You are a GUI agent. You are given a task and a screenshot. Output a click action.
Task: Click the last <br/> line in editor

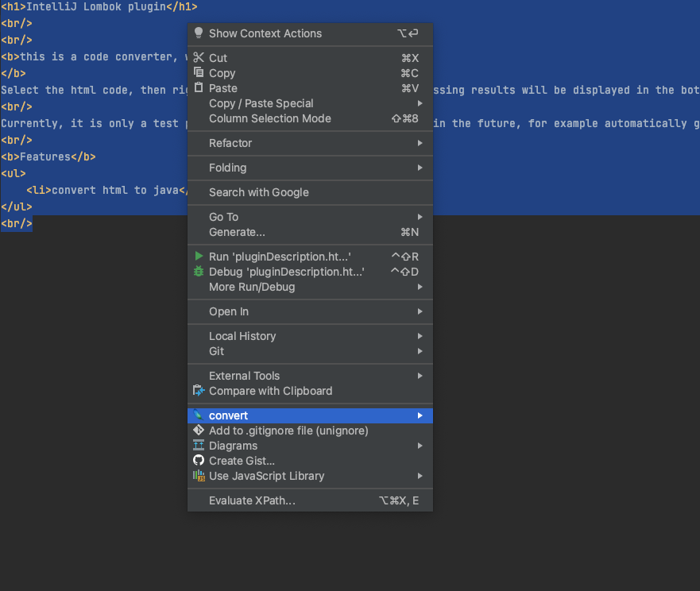point(17,223)
